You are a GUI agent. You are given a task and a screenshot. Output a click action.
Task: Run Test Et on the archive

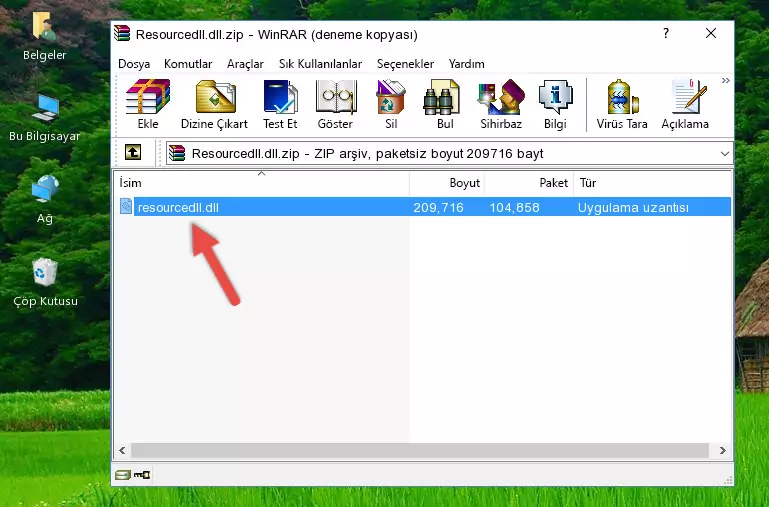(x=280, y=104)
